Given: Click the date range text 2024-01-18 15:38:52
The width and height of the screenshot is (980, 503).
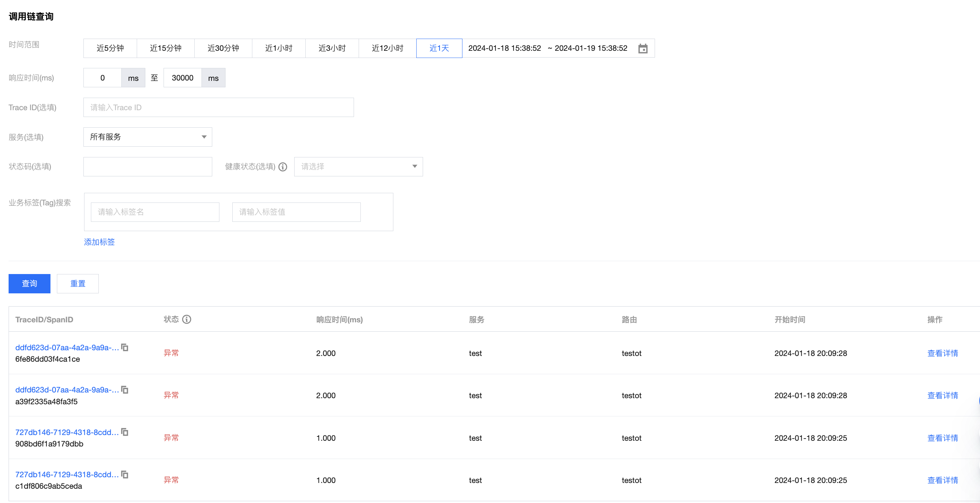Looking at the screenshot, I should (504, 48).
